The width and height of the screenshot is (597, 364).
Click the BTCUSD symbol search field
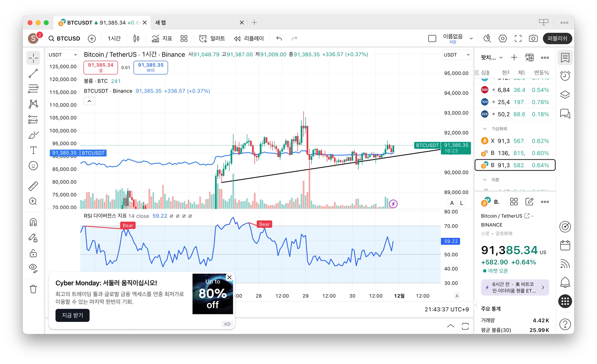click(65, 39)
